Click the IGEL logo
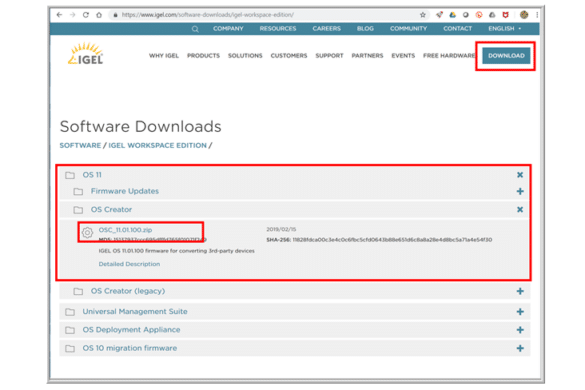The image size is (585, 390). point(86,54)
